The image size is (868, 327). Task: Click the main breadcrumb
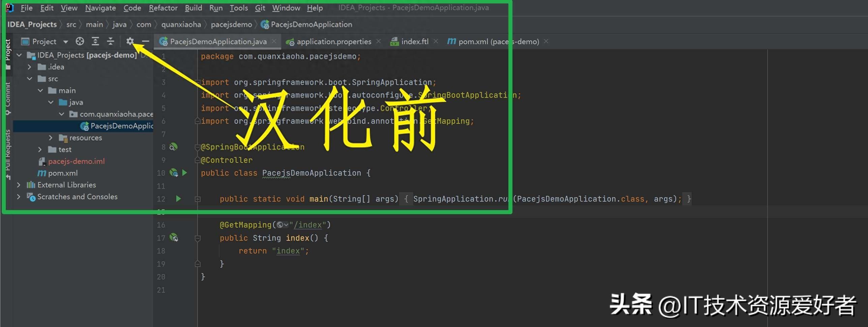point(94,24)
